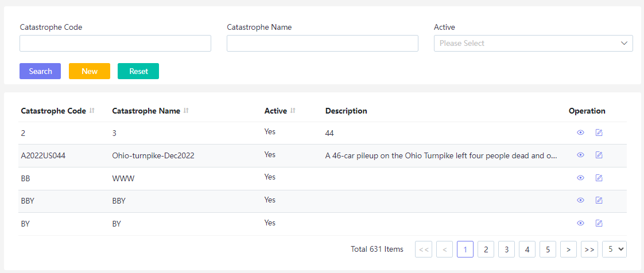Navigate to page 5

point(548,249)
